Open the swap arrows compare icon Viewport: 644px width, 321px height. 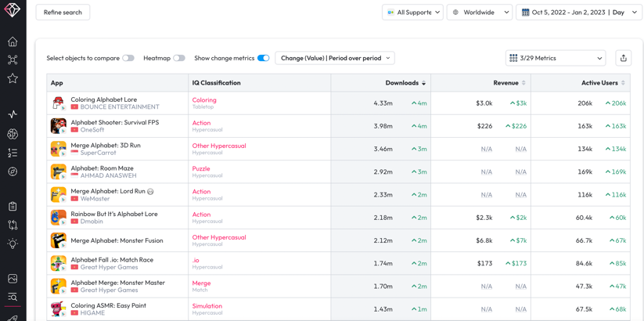[x=13, y=225]
